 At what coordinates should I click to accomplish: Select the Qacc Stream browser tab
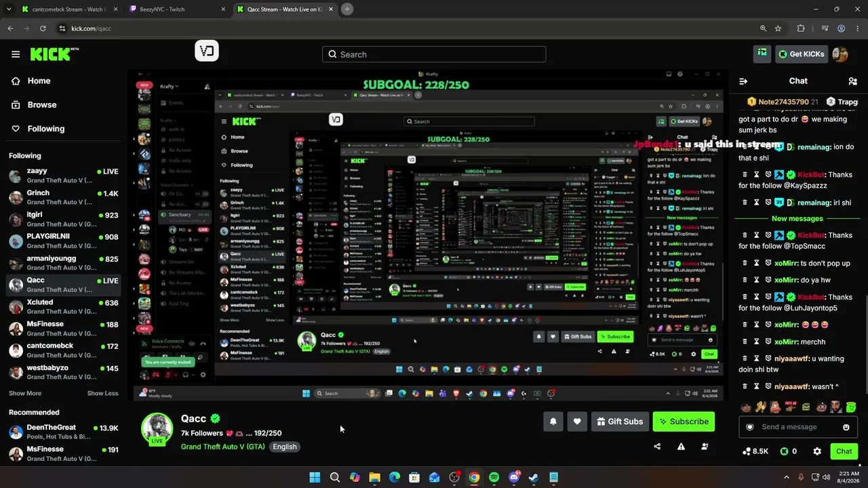[285, 9]
